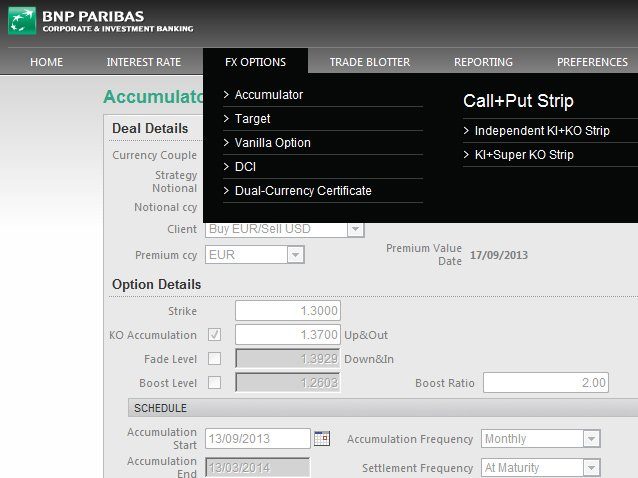Open the HOME navigation tab

[x=46, y=62]
